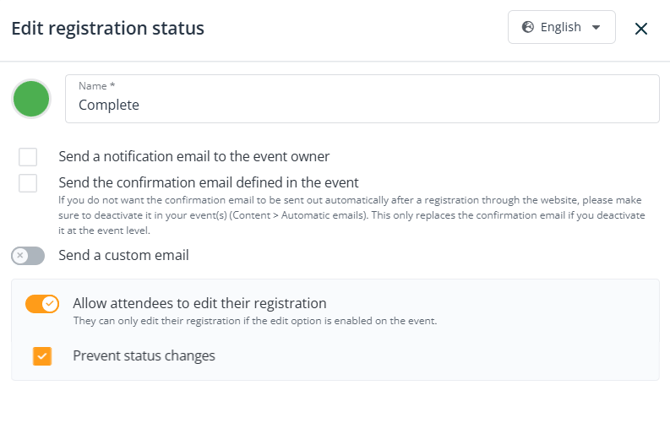Click the 'Edit registration status' dialog title

pyautogui.click(x=108, y=28)
